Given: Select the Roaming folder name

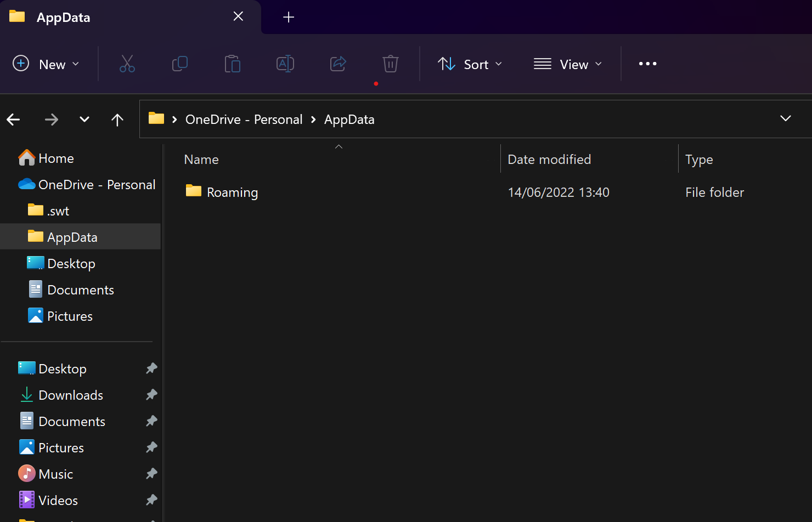Looking at the screenshot, I should (x=232, y=192).
